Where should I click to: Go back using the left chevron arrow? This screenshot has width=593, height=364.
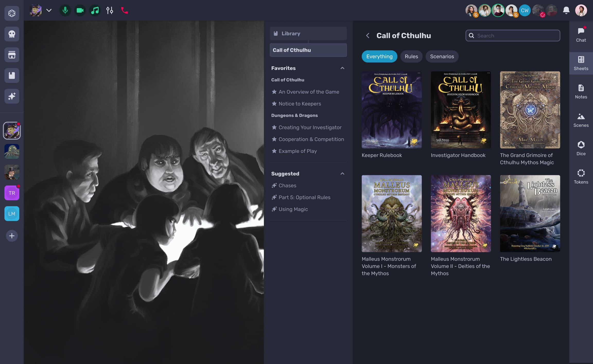click(x=368, y=35)
